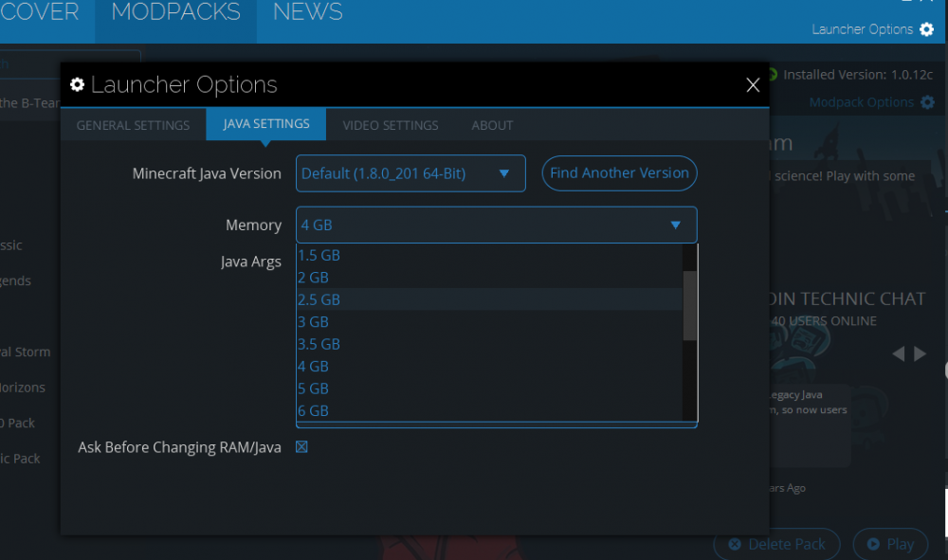Open the Video Settings tab
948x560 pixels.
[x=391, y=125]
